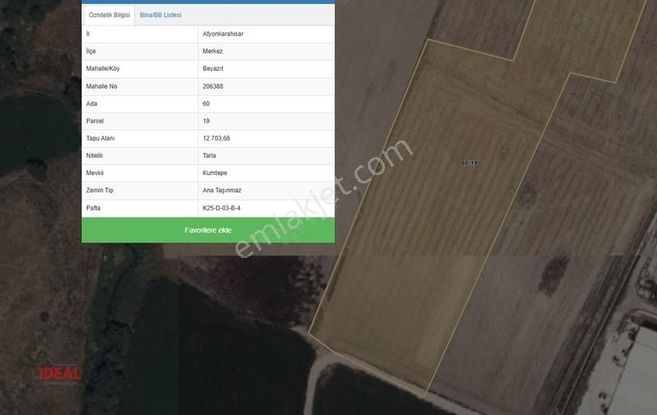Select Mahalle No value 206388

(213, 86)
